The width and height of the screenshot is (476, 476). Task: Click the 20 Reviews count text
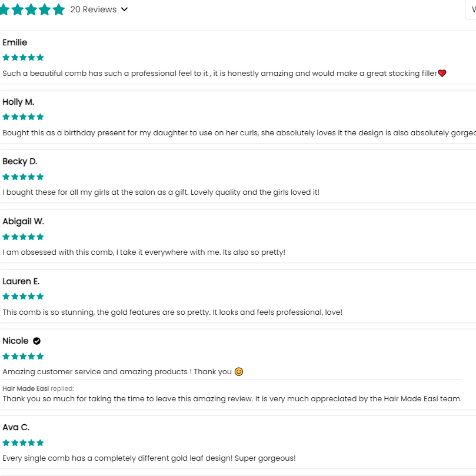(x=93, y=9)
